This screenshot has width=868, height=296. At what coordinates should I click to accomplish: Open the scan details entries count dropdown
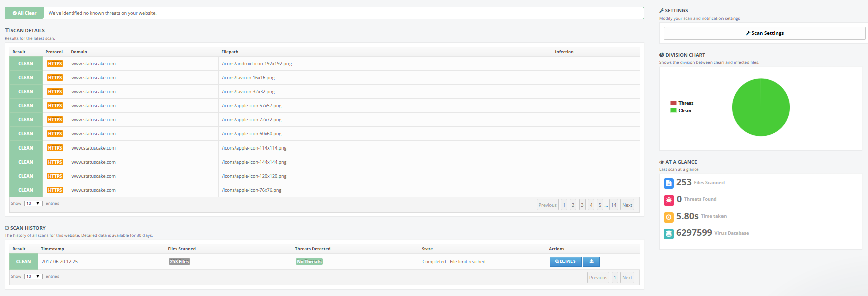[x=33, y=204]
